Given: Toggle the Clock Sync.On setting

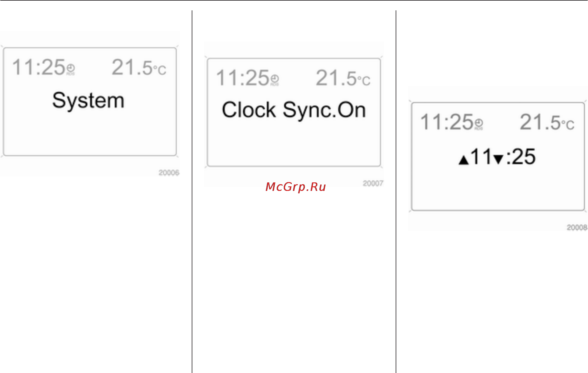Looking at the screenshot, I should [294, 110].
